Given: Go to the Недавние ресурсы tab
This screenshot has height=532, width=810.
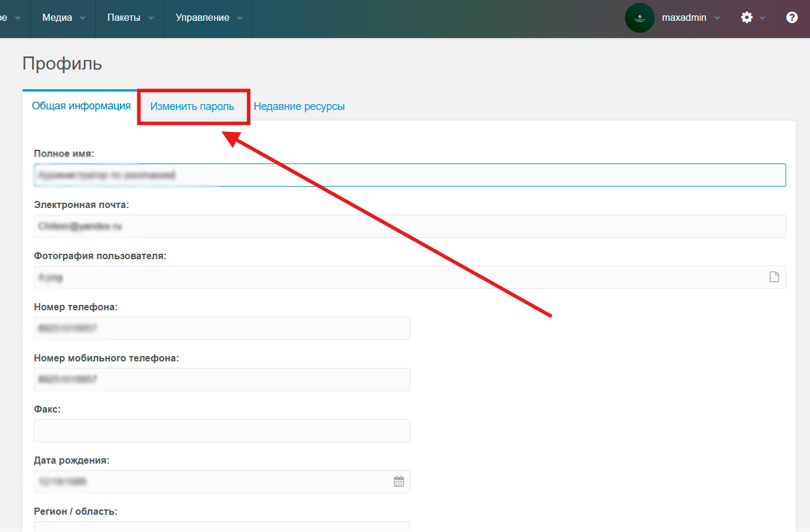Looking at the screenshot, I should (x=299, y=106).
